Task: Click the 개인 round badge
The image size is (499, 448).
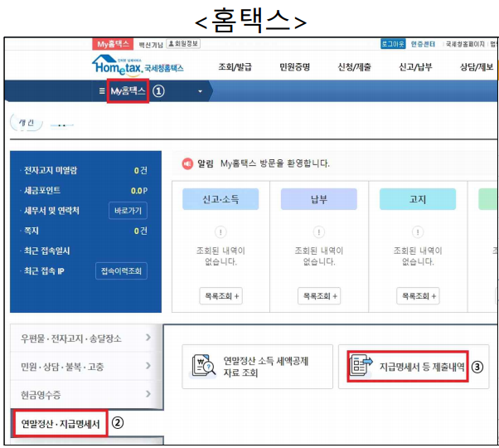Action: [27, 122]
